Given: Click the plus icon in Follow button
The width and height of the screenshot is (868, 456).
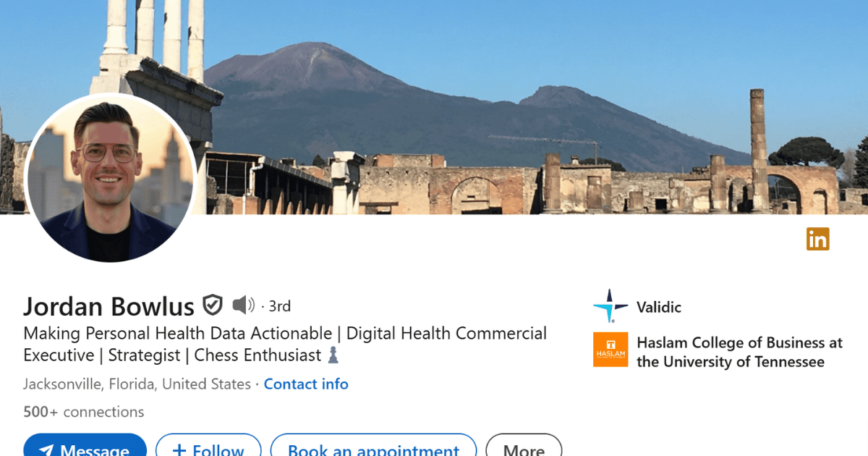Looking at the screenshot, I should (179, 450).
